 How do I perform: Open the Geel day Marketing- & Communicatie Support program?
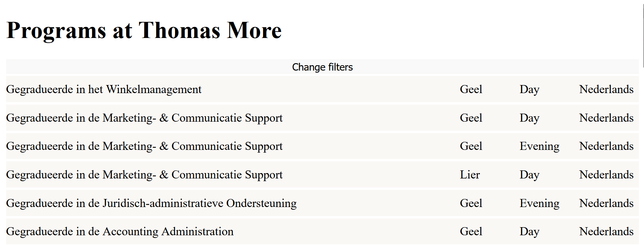[x=144, y=118]
